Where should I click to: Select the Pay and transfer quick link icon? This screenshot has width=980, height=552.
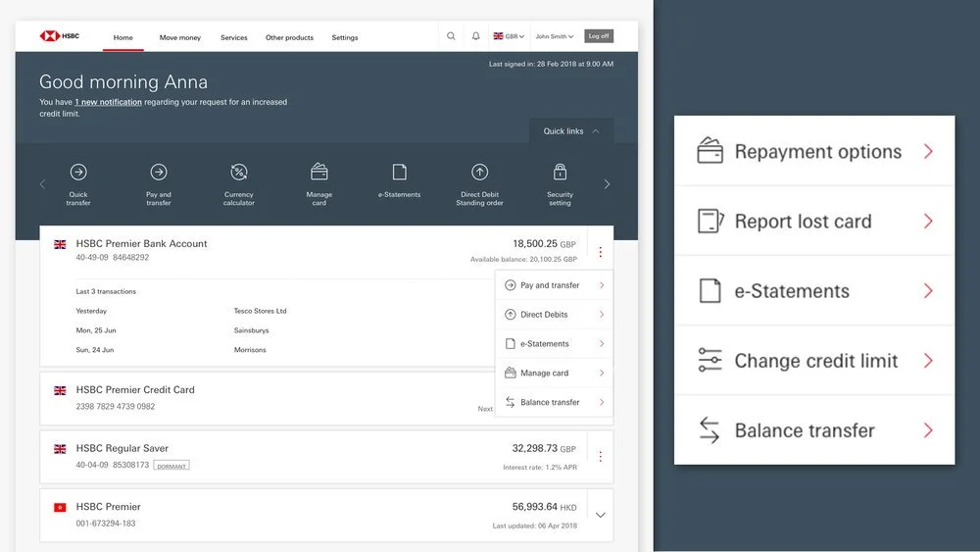(159, 172)
